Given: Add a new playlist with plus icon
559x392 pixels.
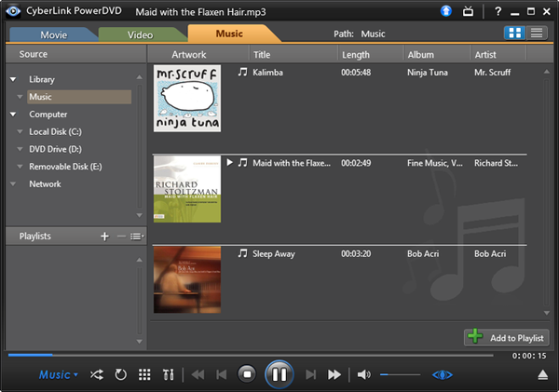Looking at the screenshot, I should [x=104, y=237].
